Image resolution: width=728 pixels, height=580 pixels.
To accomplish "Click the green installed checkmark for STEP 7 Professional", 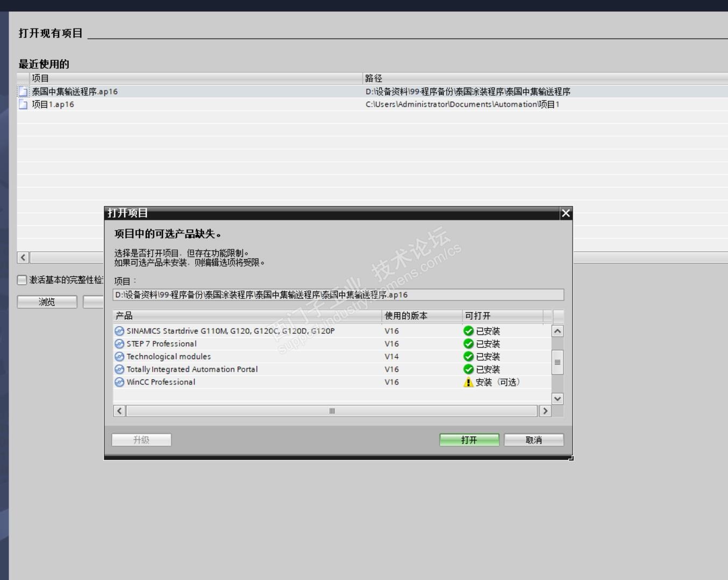I will click(468, 344).
